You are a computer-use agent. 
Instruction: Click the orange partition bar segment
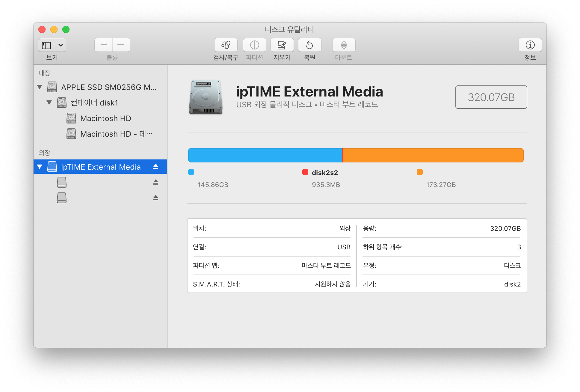433,155
